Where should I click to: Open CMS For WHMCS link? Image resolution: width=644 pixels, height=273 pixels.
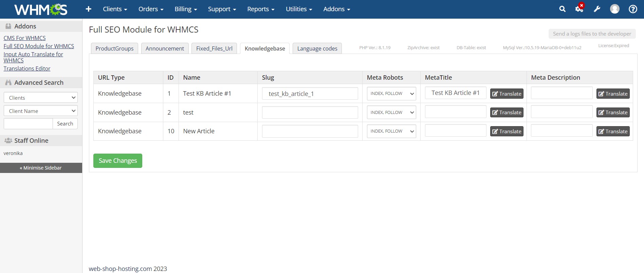(x=24, y=38)
